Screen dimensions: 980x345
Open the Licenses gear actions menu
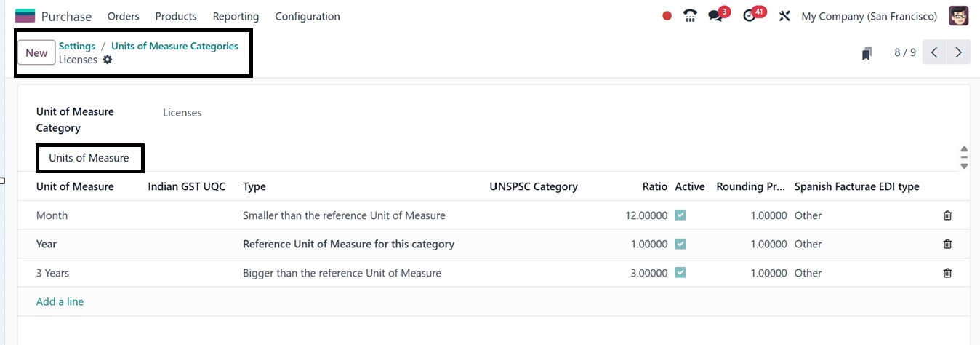pyautogui.click(x=108, y=60)
